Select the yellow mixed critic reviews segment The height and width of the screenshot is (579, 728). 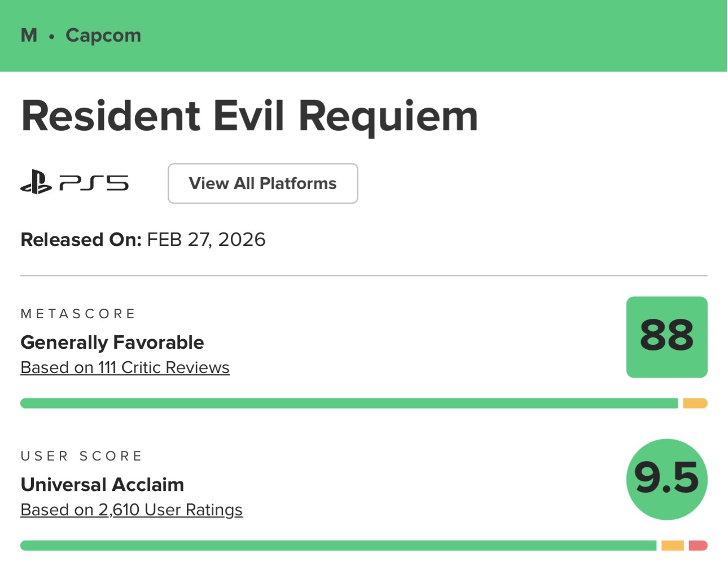tap(695, 403)
